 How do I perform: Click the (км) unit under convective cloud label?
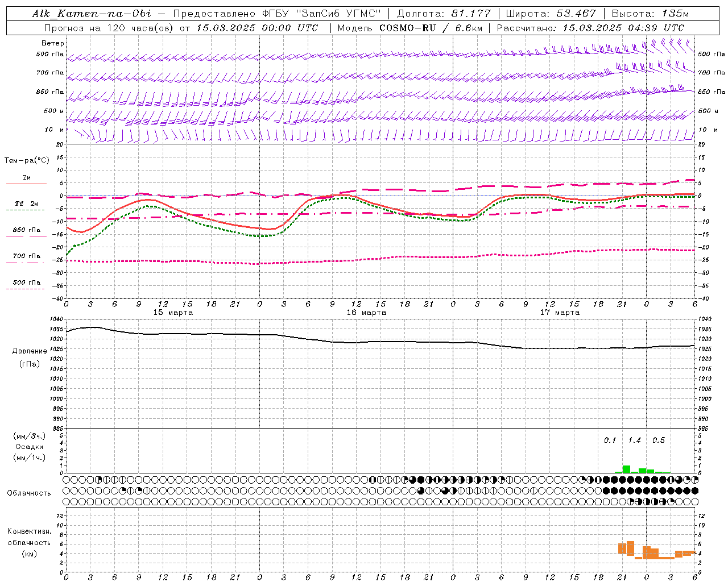click(x=29, y=554)
